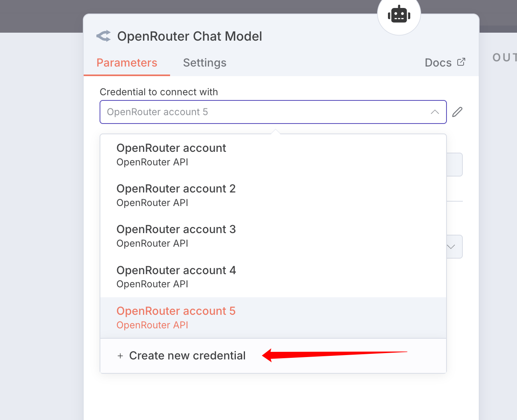This screenshot has height=420, width=517.
Task: Click the plus icon before Create new credential
Action: [120, 356]
